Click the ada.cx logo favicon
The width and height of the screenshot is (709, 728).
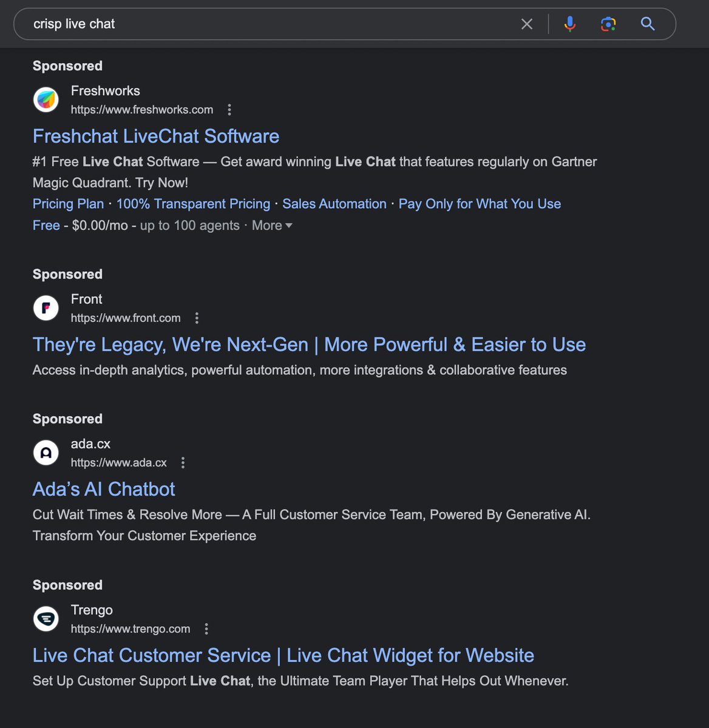point(46,453)
